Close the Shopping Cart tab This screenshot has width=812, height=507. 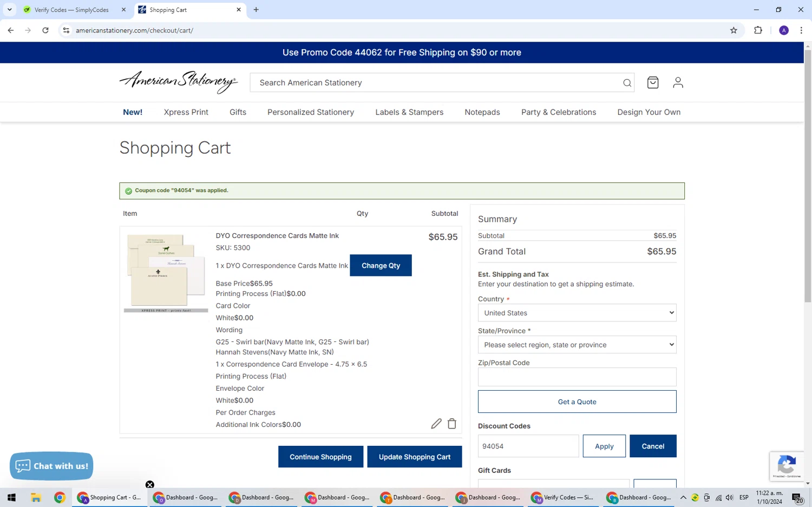[239, 10]
